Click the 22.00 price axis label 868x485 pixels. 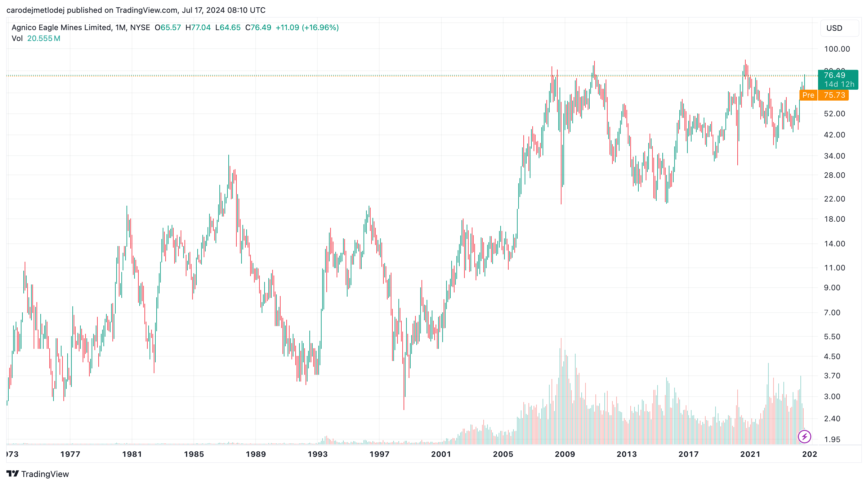point(835,199)
